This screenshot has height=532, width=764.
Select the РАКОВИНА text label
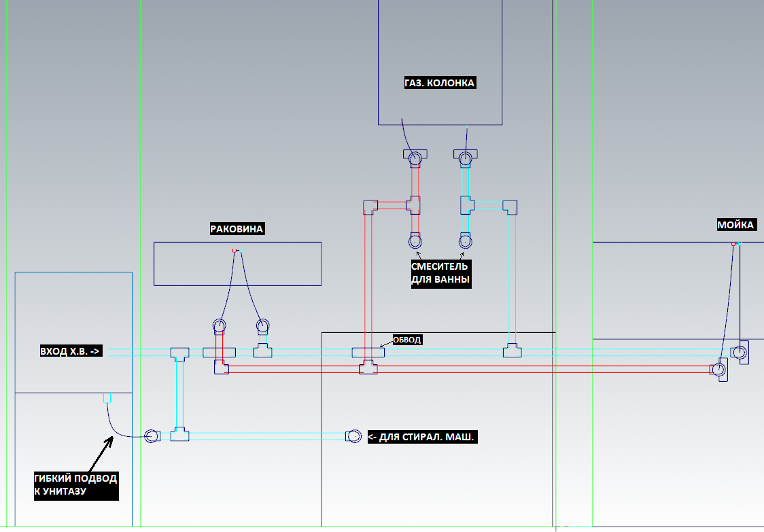point(237,229)
